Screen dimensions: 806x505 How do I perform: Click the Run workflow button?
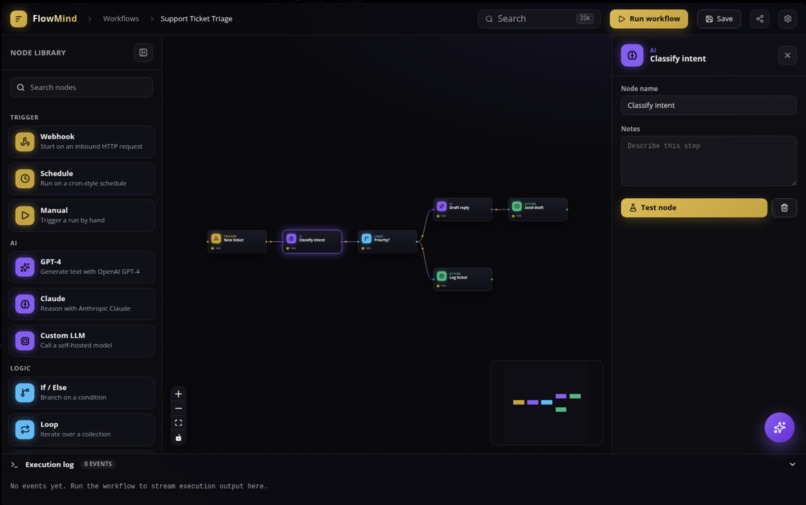(x=649, y=19)
